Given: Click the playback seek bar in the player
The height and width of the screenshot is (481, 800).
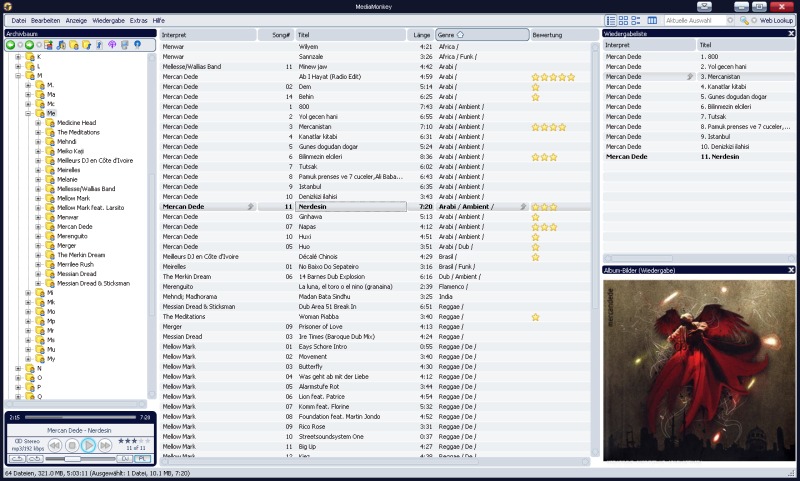Looking at the screenshot, I should point(81,417).
